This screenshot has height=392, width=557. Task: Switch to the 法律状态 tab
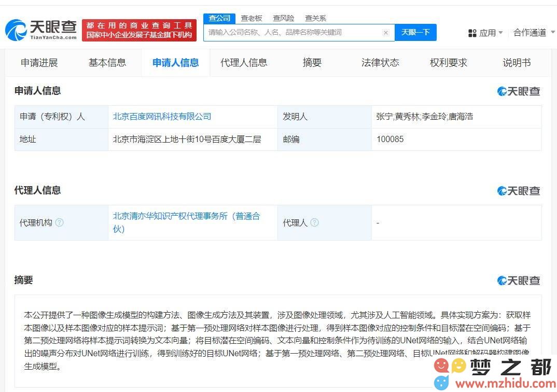tap(380, 63)
